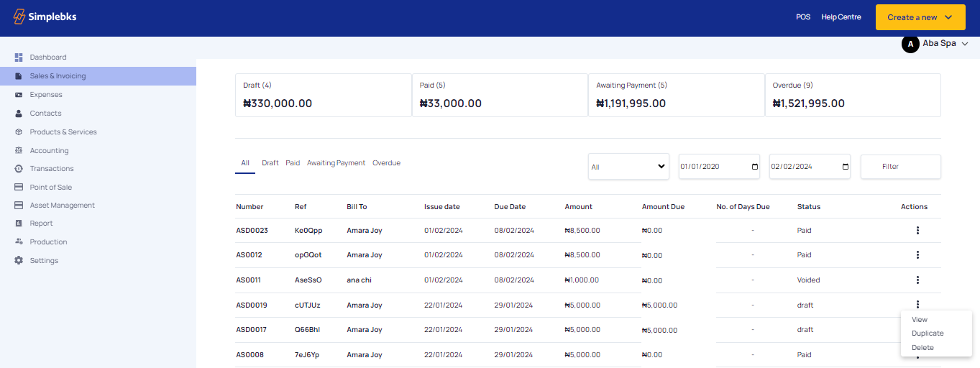Click the Dashboard grid icon in sidebar
980x368 pixels.
[x=19, y=57]
